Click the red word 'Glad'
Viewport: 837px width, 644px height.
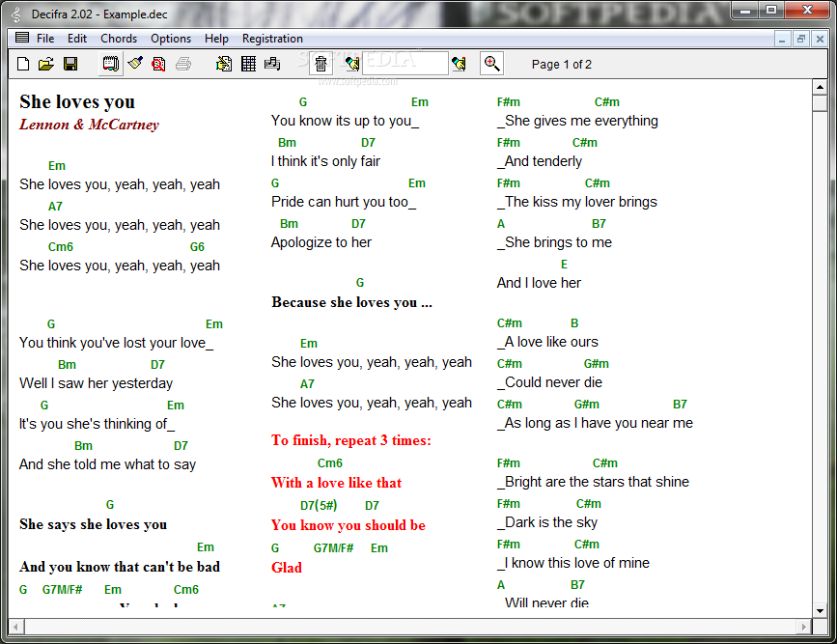(x=287, y=568)
